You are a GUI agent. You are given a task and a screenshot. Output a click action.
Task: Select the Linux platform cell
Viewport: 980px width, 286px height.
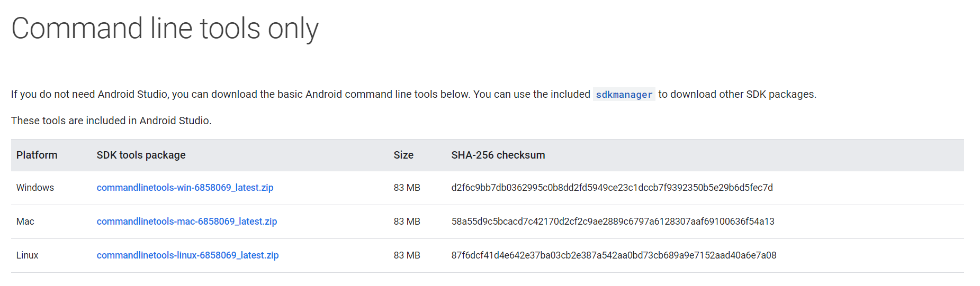coord(28,255)
